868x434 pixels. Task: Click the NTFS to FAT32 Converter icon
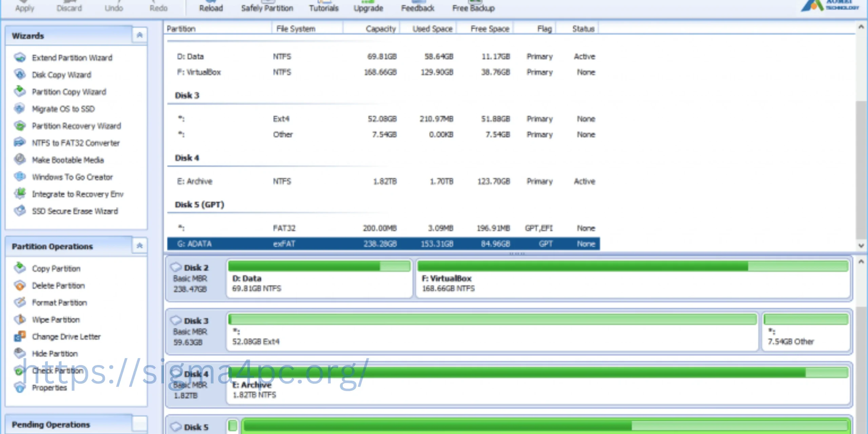(20, 143)
